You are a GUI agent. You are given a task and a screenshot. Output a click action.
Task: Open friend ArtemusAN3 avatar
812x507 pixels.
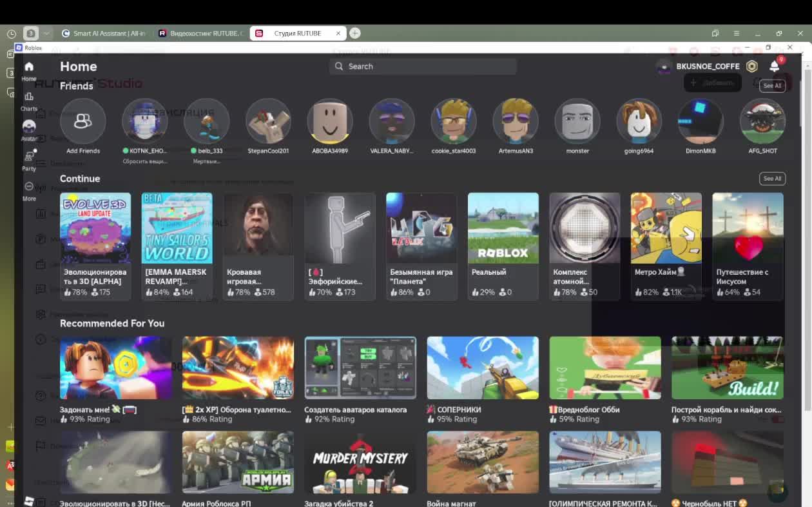click(516, 121)
